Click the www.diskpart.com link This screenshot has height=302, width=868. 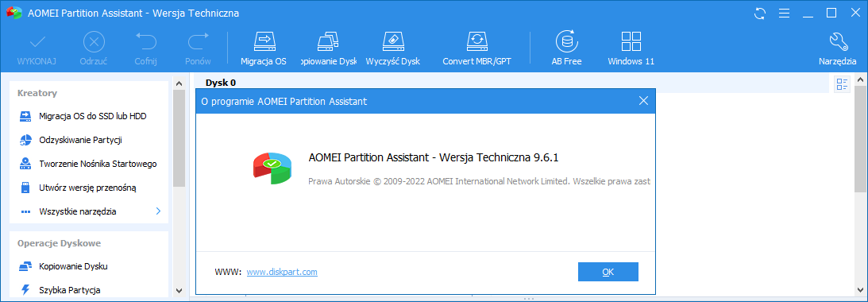(x=282, y=272)
